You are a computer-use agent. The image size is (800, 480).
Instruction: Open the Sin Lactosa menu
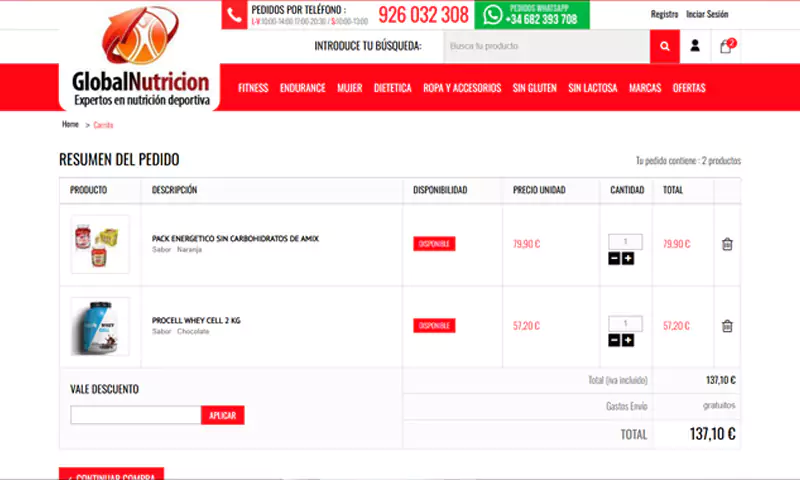tap(593, 88)
